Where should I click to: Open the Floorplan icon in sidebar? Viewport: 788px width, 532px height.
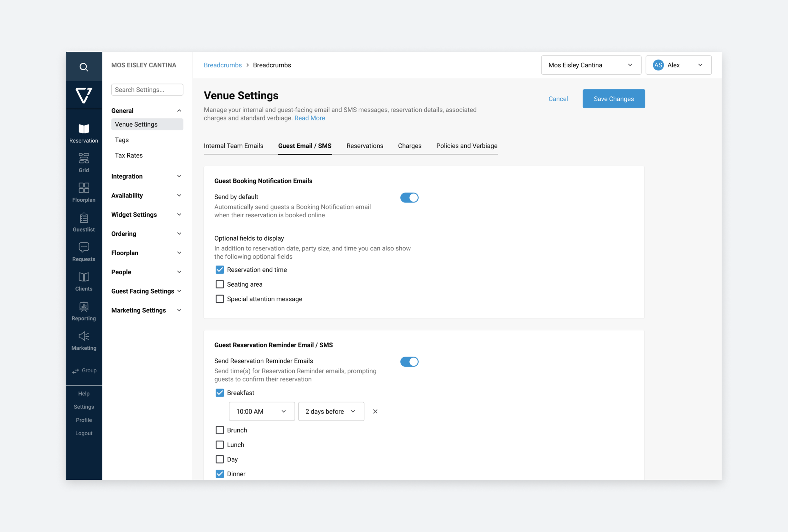click(x=84, y=188)
